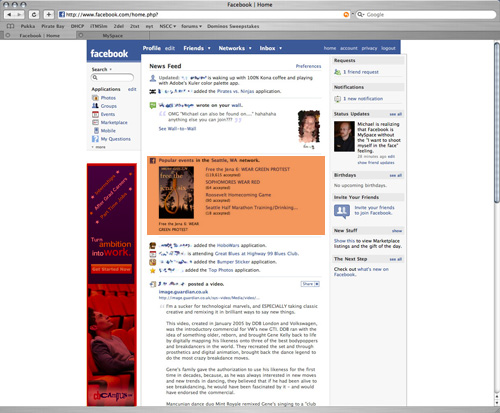Click the orange RSS feed icon in address bar
This screenshot has width=500, height=413.
(346, 14)
